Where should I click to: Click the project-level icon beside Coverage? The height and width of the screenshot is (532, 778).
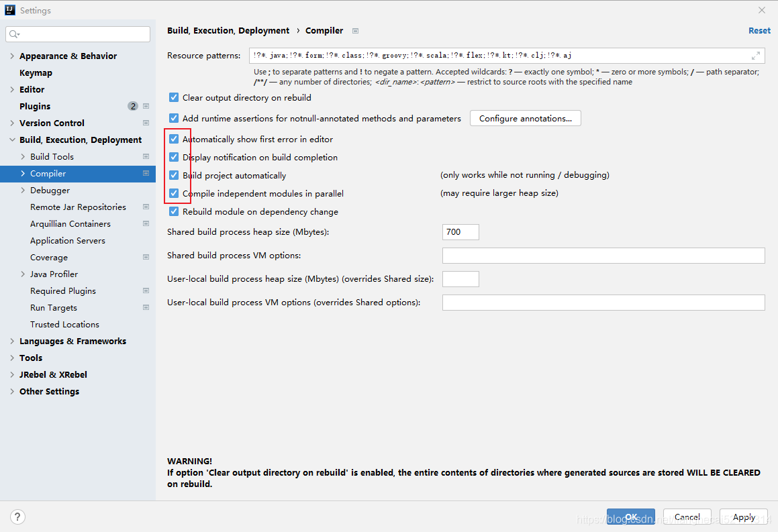point(146,258)
